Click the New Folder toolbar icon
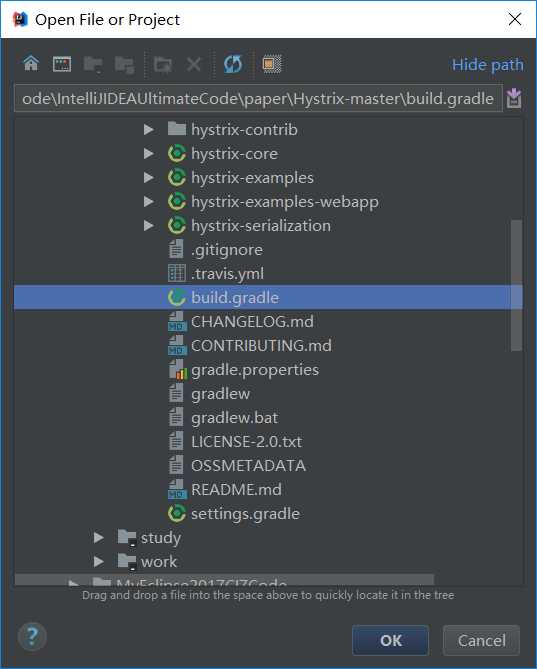537x669 pixels. pyautogui.click(x=163, y=65)
